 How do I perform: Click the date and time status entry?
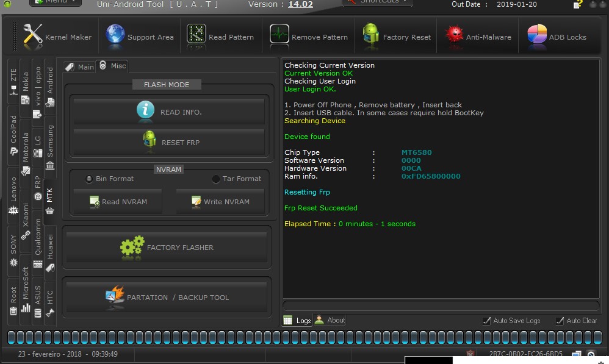tap(68, 354)
